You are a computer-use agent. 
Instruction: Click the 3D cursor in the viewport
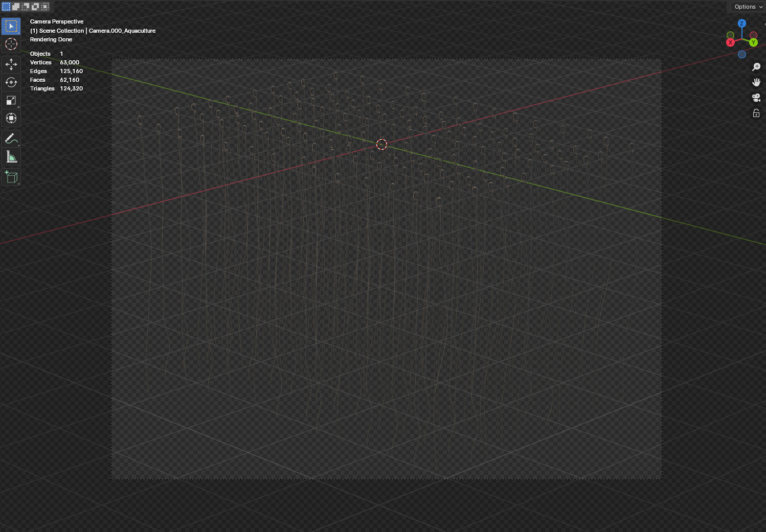(382, 145)
